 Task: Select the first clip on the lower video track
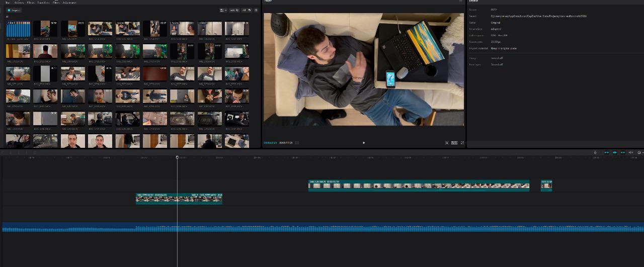164,198
